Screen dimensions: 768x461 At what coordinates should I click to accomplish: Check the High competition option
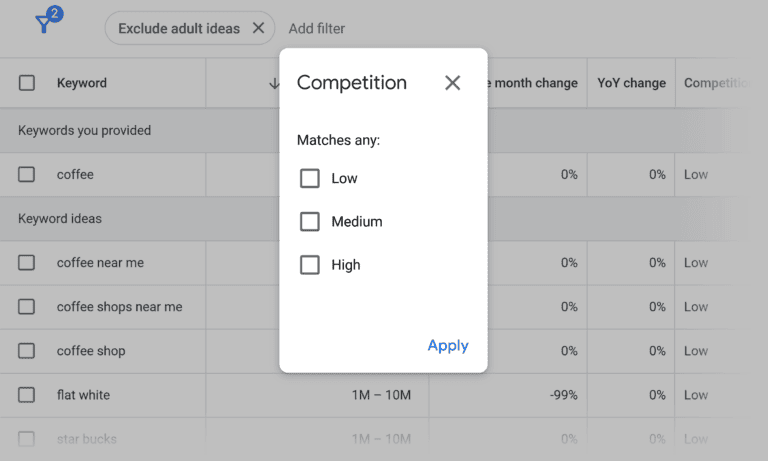pyautogui.click(x=310, y=265)
